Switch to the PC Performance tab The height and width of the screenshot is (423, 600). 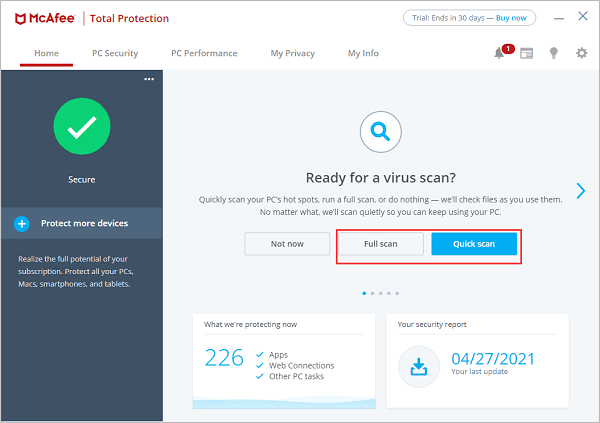[x=204, y=53]
